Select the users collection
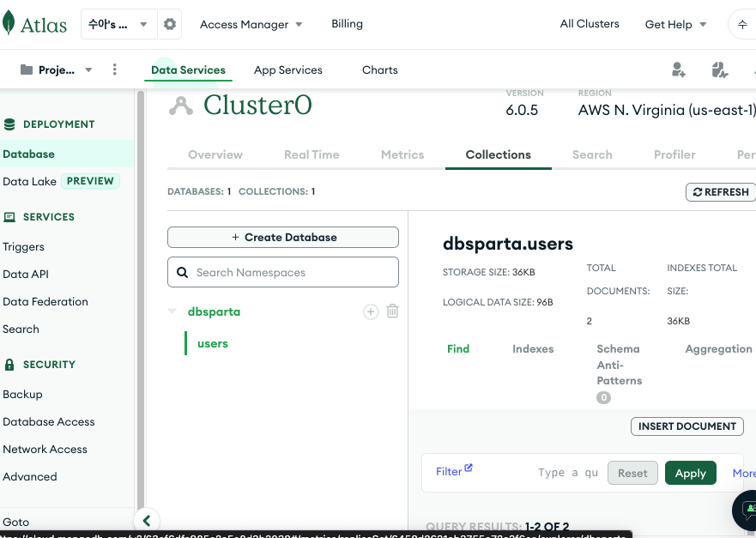Image resolution: width=756 pixels, height=538 pixels. [x=213, y=344]
